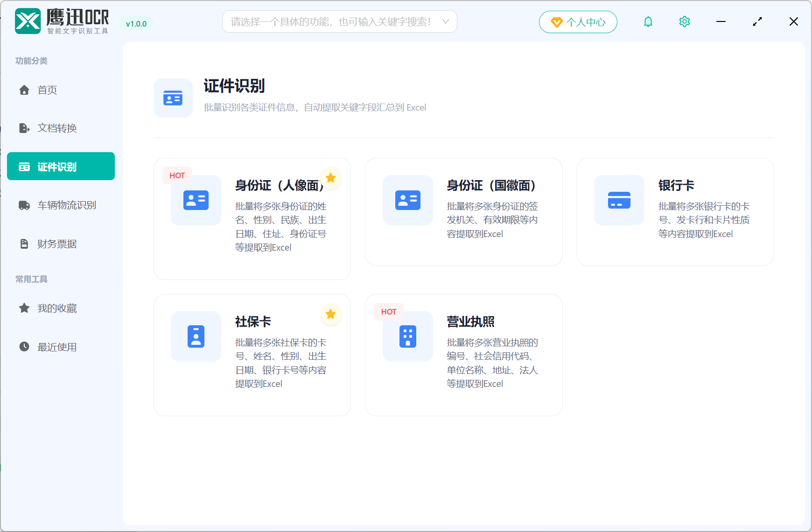812x532 pixels.
Task: Select the 车辆物流识别 truck icon
Action: [24, 205]
